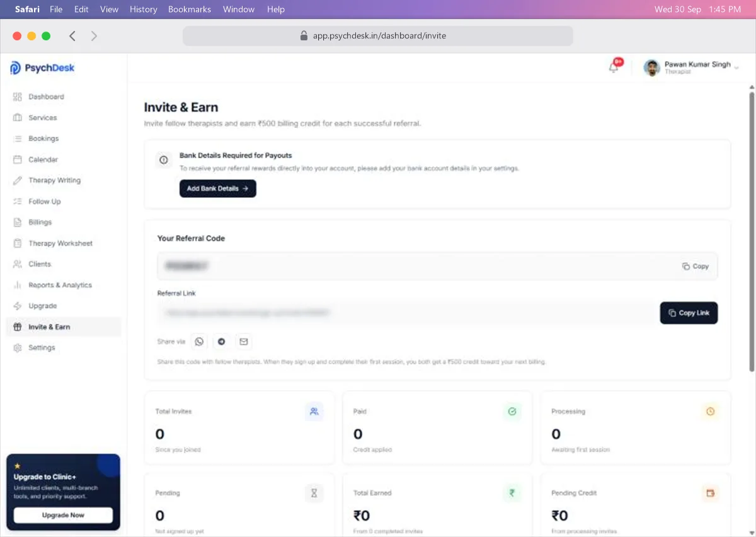Open Reports & Analytics from sidebar label

(x=60, y=285)
